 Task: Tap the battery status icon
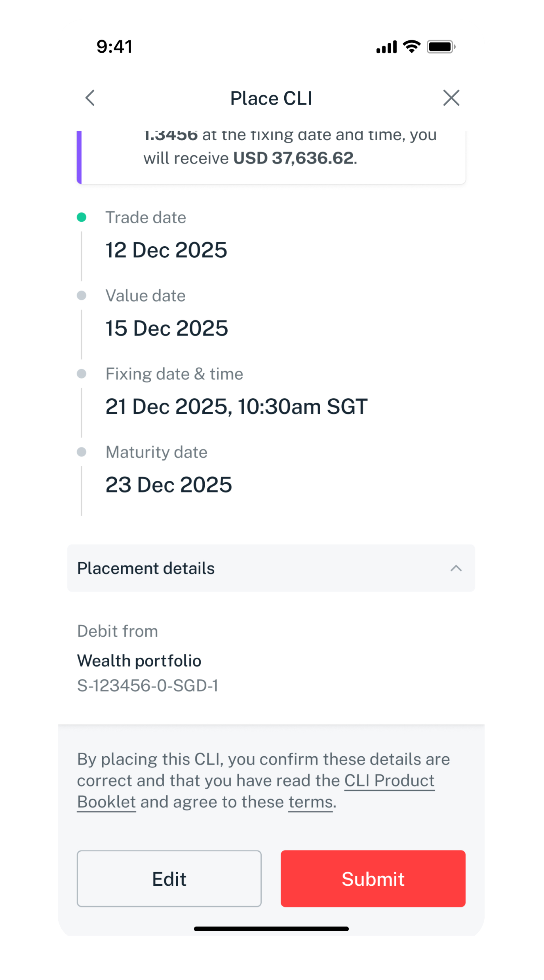pos(440,47)
